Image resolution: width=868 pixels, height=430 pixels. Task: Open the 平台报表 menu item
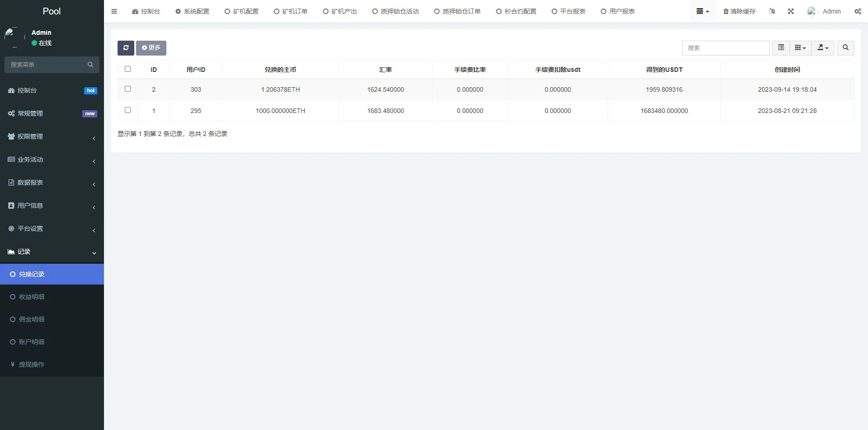point(568,11)
